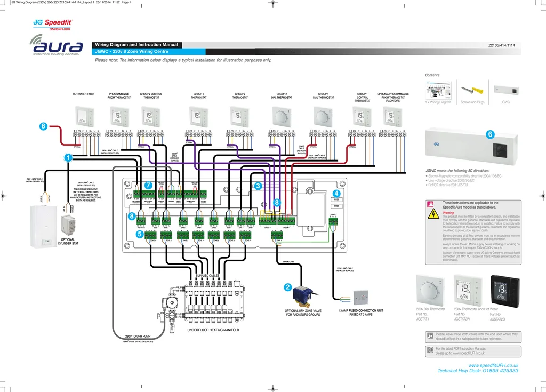Click the Optional Programmable Room Thermostat (Radiators) image
Screen dimensions: 546x392
(392, 117)
